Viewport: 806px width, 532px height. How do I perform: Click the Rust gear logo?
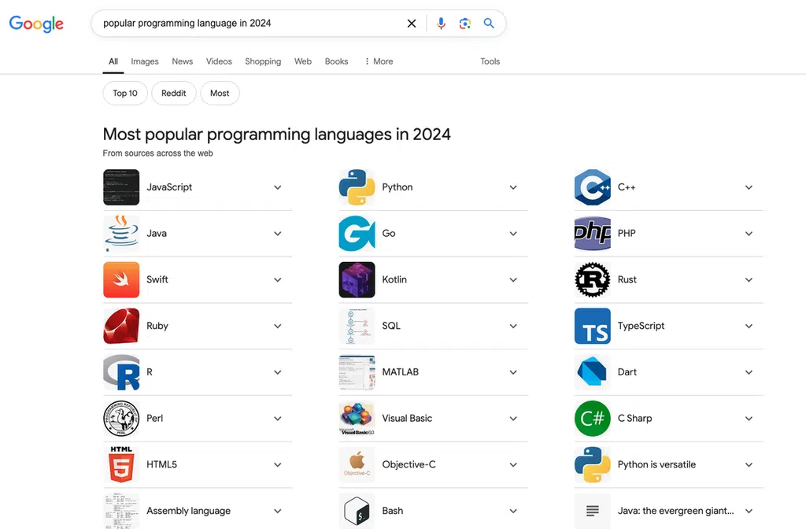(592, 279)
